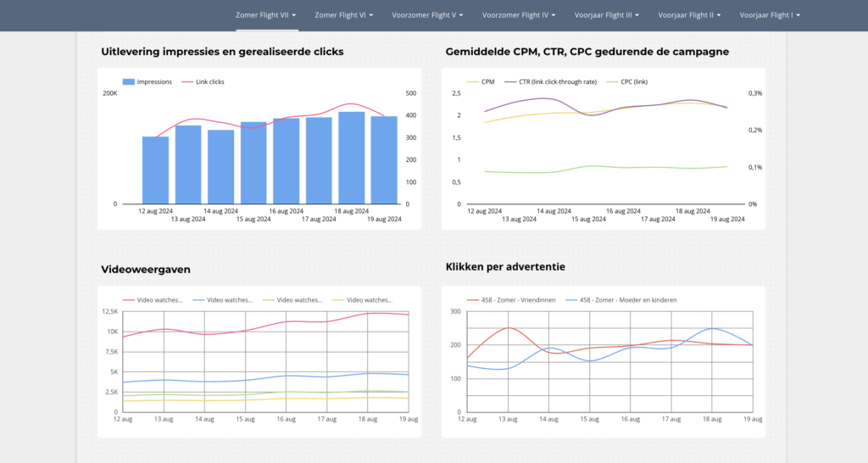The width and height of the screenshot is (868, 463).
Task: Click the blue Impressions legend swatch
Action: click(128, 82)
